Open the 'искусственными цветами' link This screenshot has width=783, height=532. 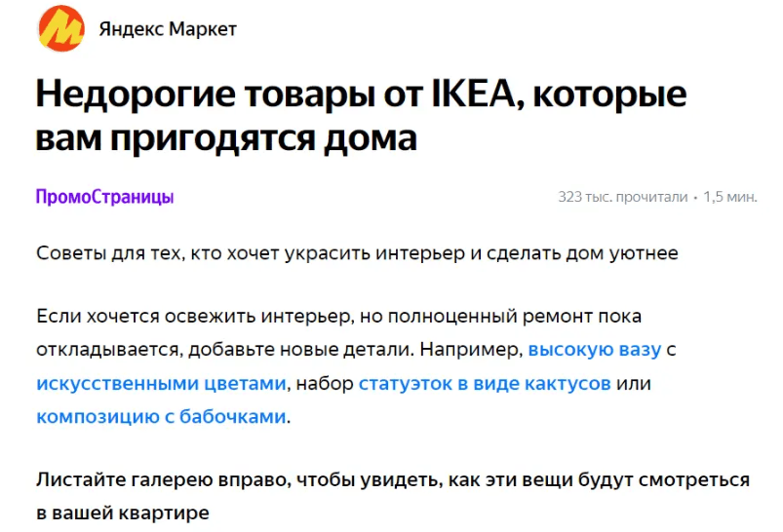pos(161,383)
